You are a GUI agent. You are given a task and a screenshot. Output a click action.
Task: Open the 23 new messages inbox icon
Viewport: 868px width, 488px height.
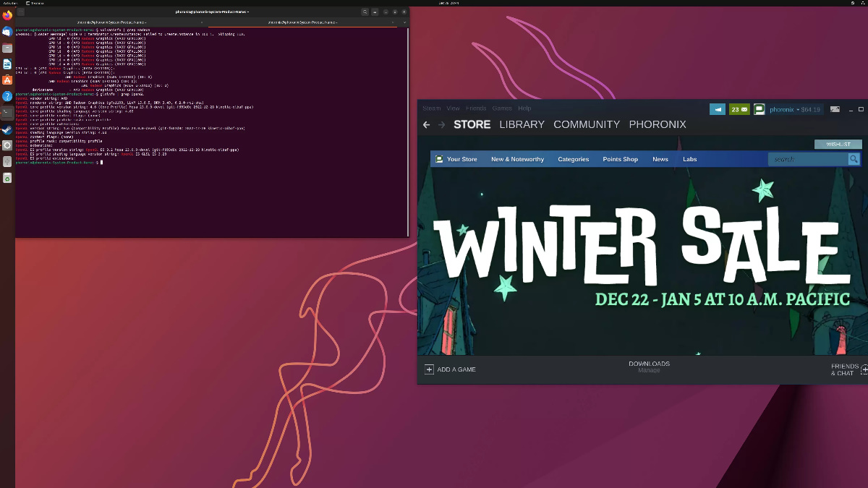pyautogui.click(x=739, y=109)
